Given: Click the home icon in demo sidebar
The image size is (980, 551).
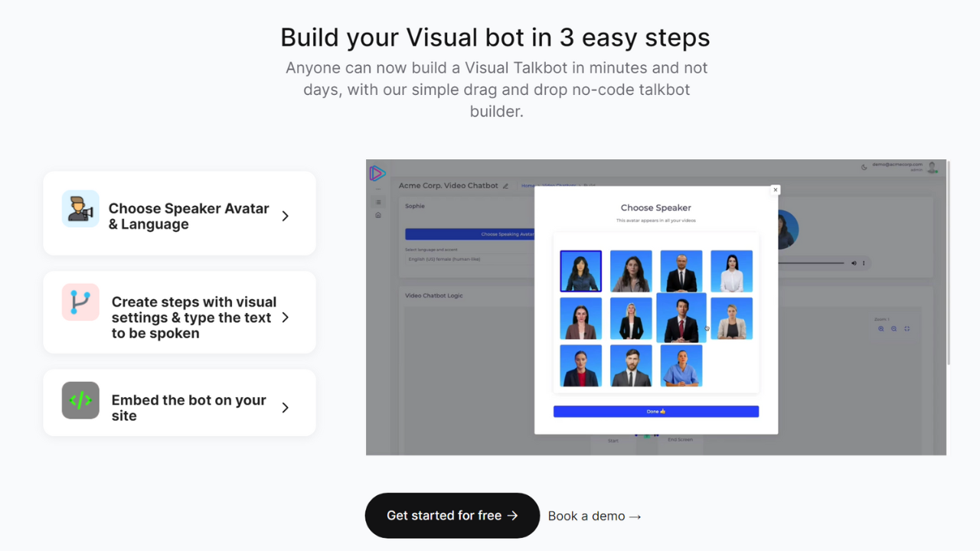Looking at the screenshot, I should [x=378, y=215].
